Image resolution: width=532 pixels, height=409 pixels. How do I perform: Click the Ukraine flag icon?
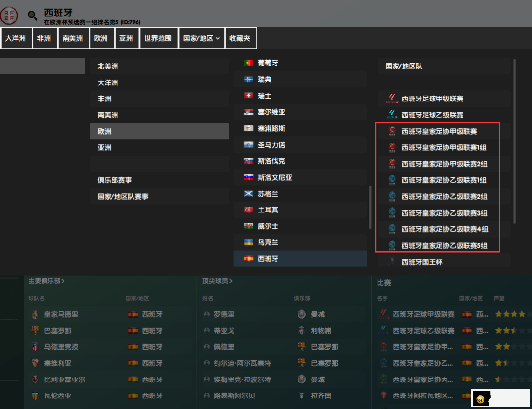coord(248,243)
